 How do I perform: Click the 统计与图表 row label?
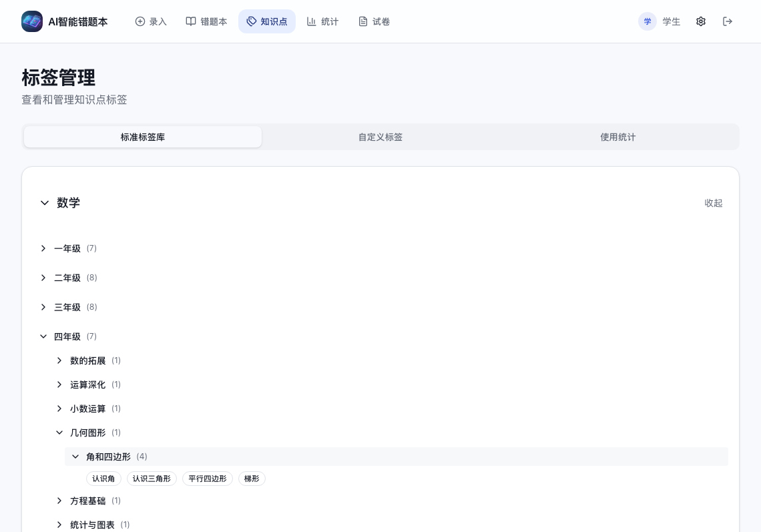tap(92, 525)
